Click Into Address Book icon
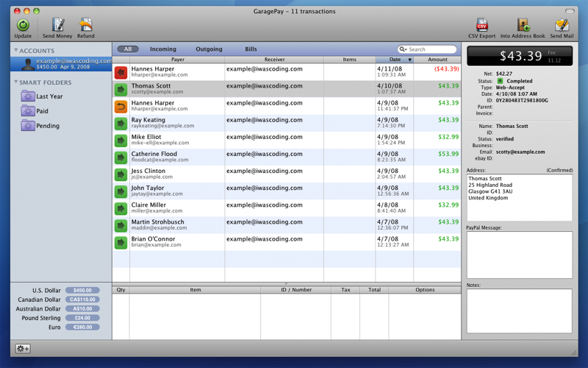The image size is (588, 368). 523,26
